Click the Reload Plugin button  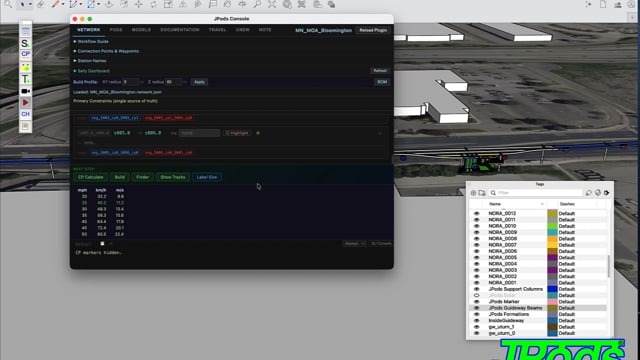pos(373,30)
